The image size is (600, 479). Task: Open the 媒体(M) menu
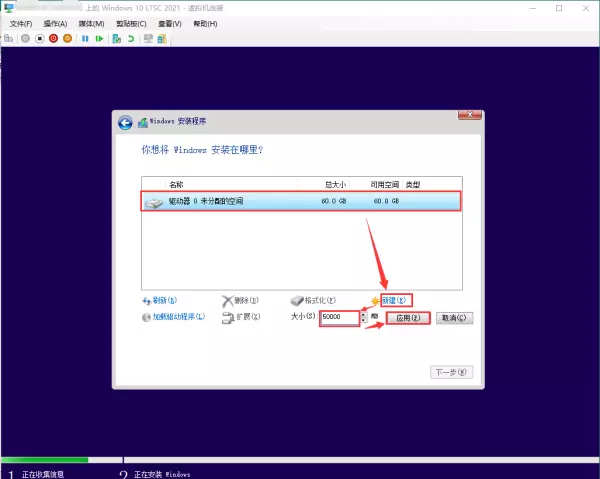click(91, 24)
